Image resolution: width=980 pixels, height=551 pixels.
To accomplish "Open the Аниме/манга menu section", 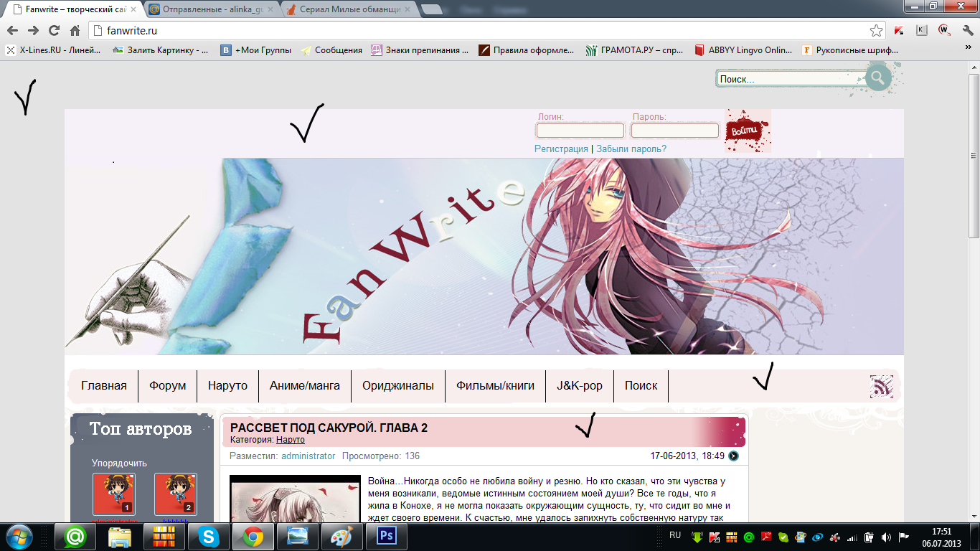I will [x=305, y=385].
